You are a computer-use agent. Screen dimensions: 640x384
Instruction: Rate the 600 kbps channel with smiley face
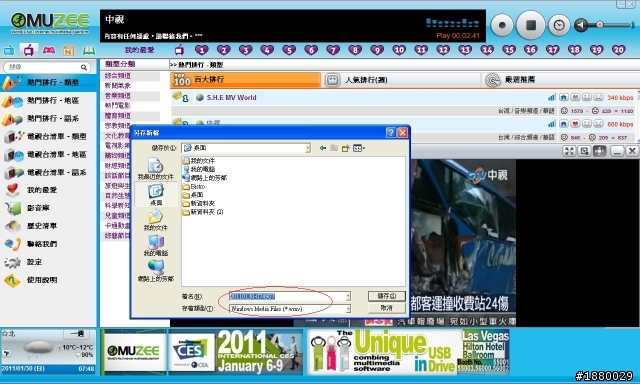click(x=587, y=124)
